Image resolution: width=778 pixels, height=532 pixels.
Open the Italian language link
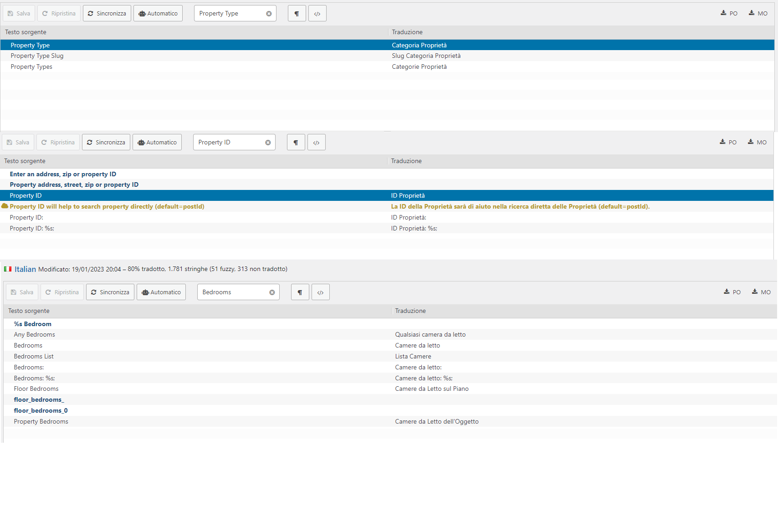pos(25,269)
